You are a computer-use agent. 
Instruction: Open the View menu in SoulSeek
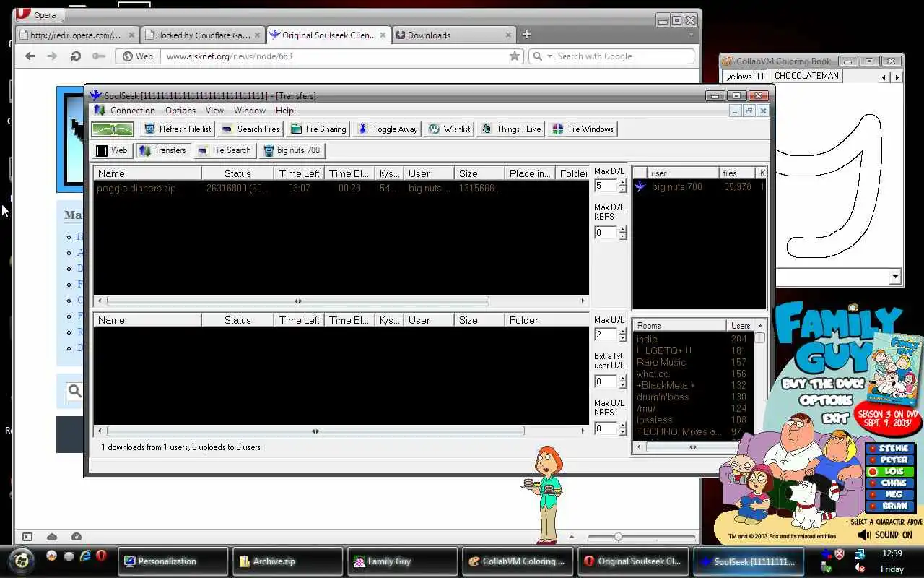(214, 111)
